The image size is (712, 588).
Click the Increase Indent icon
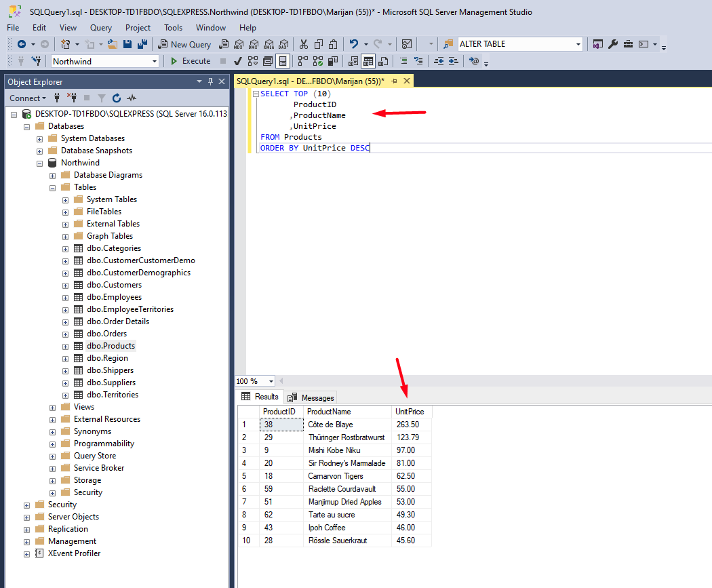pyautogui.click(x=453, y=61)
